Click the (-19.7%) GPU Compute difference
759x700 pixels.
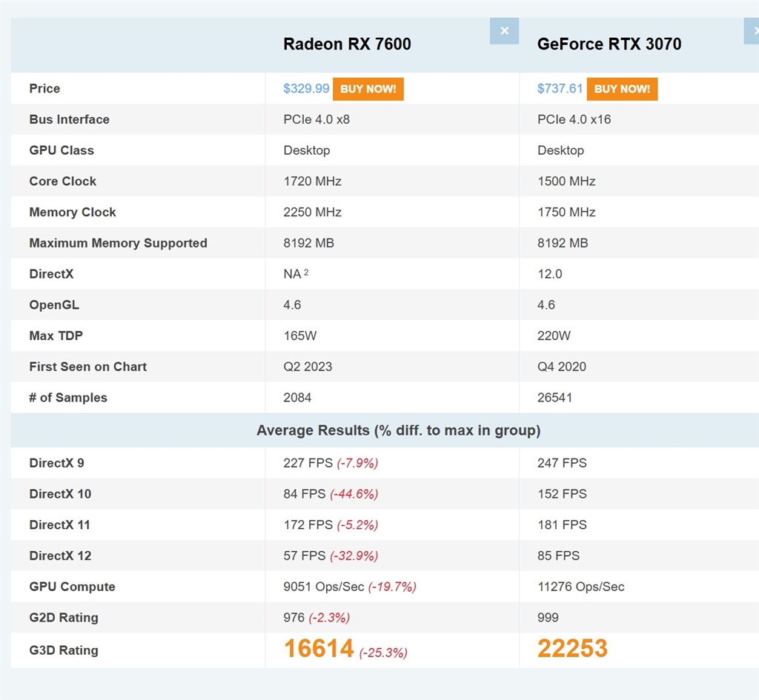(x=392, y=587)
